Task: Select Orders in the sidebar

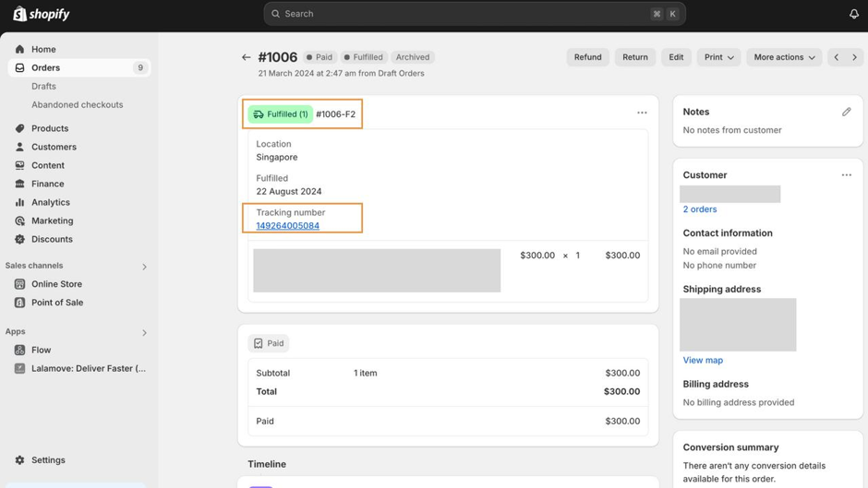Action: pos(79,67)
